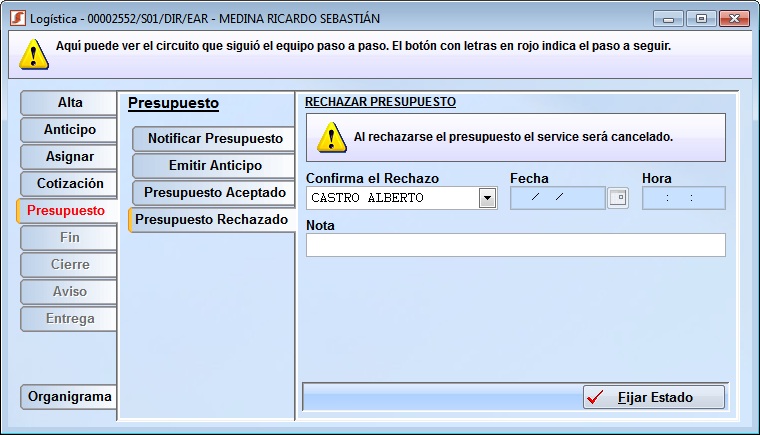This screenshot has height=435, width=760.
Task: Click the warning icon in the top banner
Action: [32, 53]
